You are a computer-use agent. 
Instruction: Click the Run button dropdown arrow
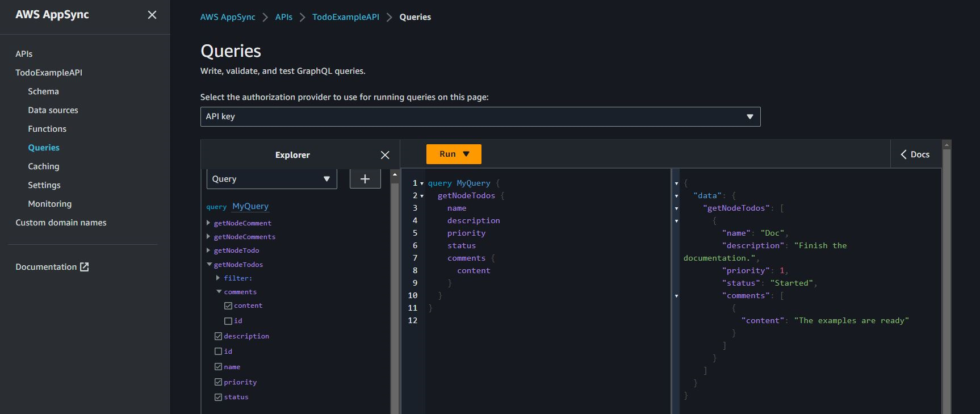466,154
